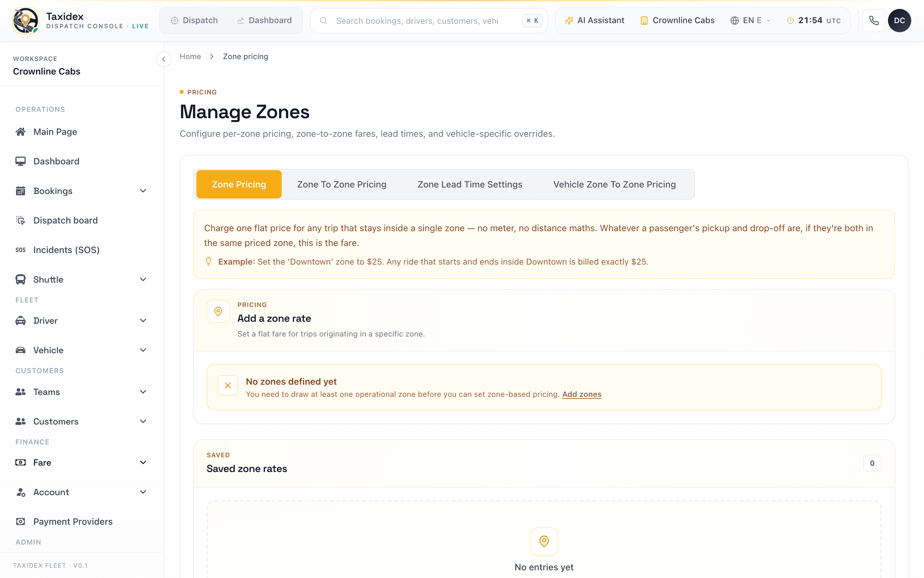The height and width of the screenshot is (578, 924).
Task: Click the Saved zone rates title
Action: coord(247,469)
